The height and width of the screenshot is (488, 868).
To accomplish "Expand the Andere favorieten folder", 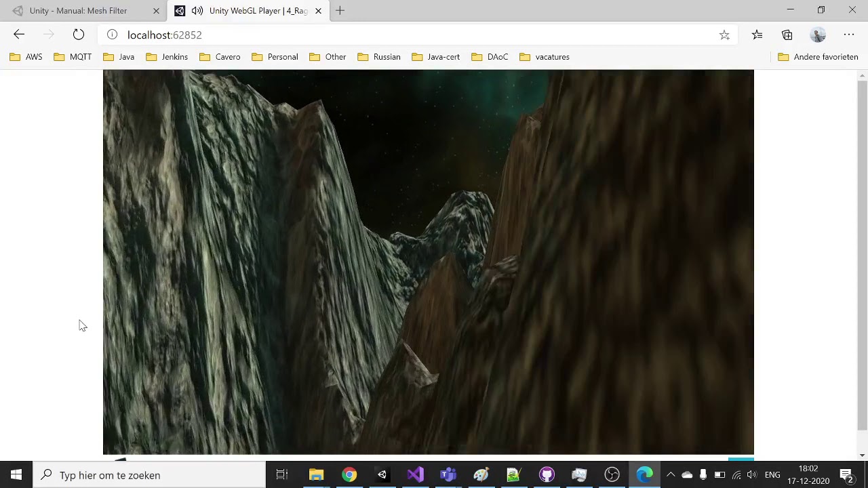I will 818,57.
